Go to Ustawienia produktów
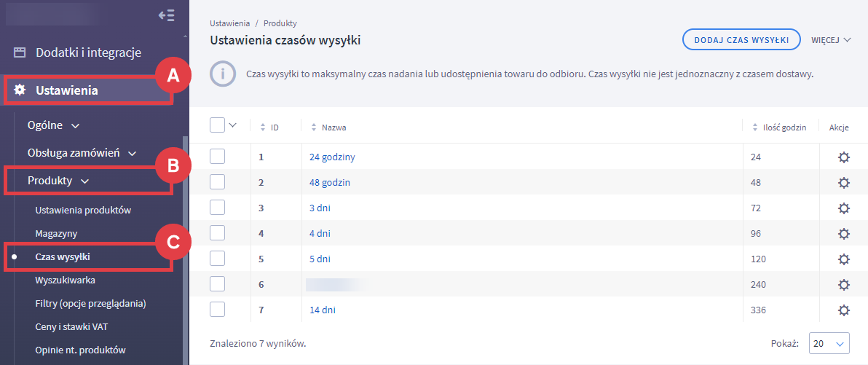This screenshot has height=365, width=868. [x=83, y=211]
